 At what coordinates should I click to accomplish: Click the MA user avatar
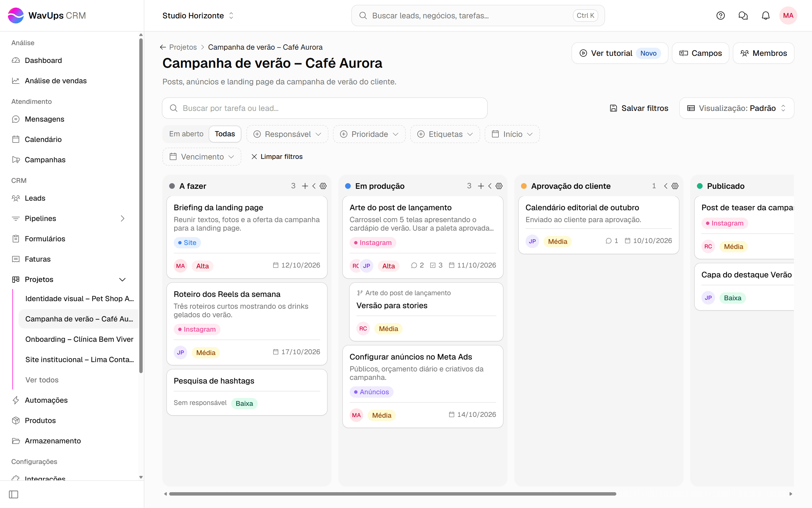click(x=788, y=16)
